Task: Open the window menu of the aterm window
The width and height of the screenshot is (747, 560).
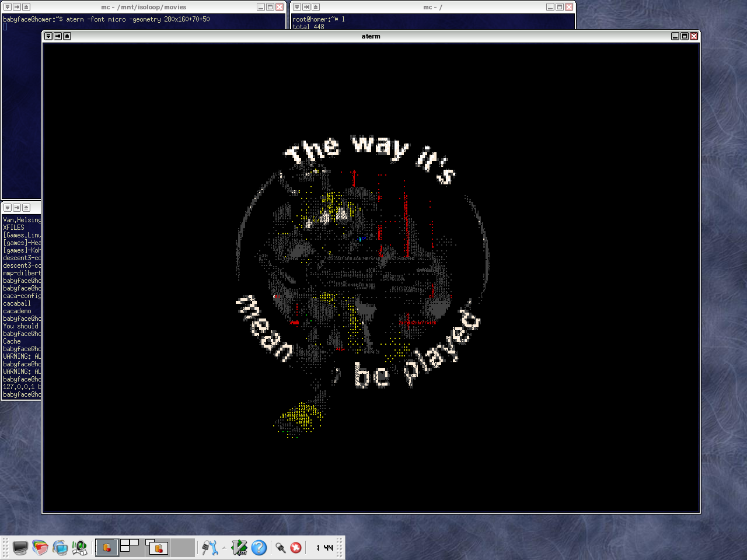Action: click(x=48, y=36)
